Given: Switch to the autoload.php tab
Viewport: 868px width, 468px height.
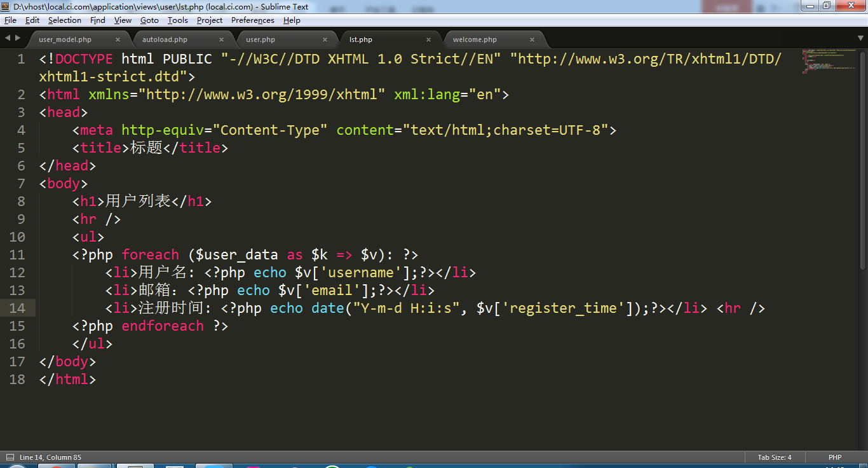Looking at the screenshot, I should 165,39.
